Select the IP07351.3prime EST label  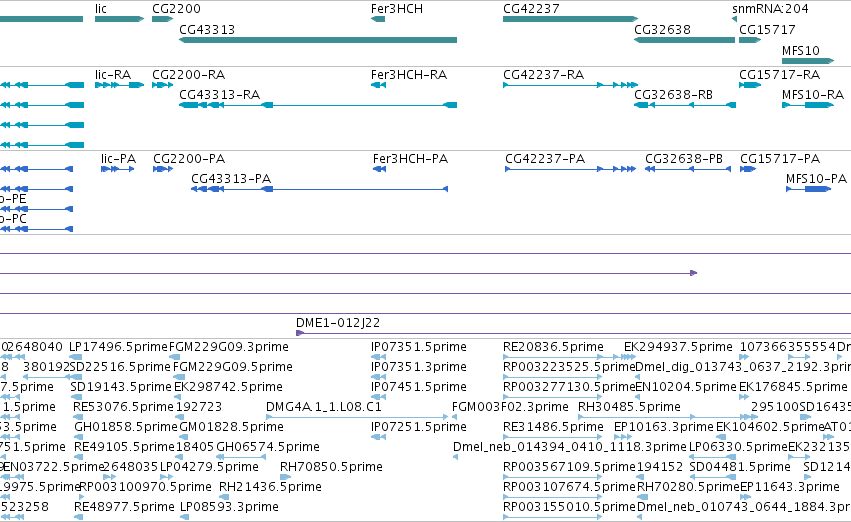click(418, 366)
